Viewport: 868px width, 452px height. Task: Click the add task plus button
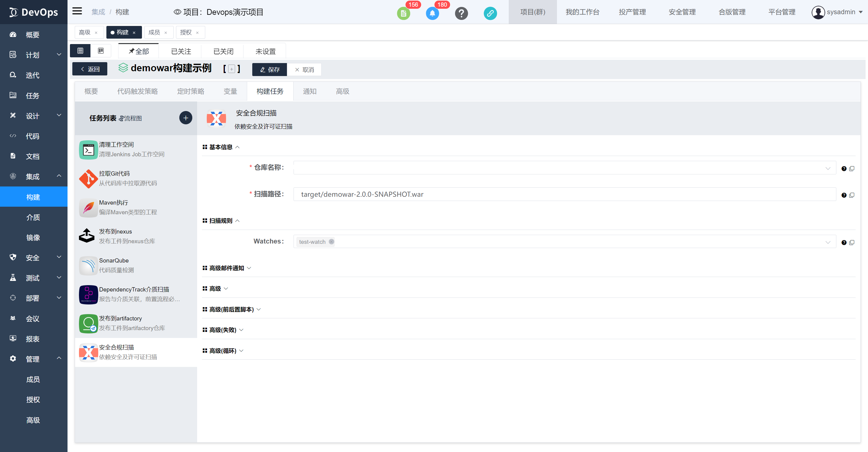tap(185, 118)
